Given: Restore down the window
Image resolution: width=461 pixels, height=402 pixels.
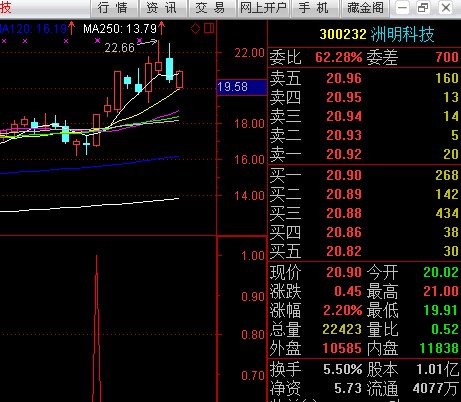Looking at the screenshot, I should (423, 8).
